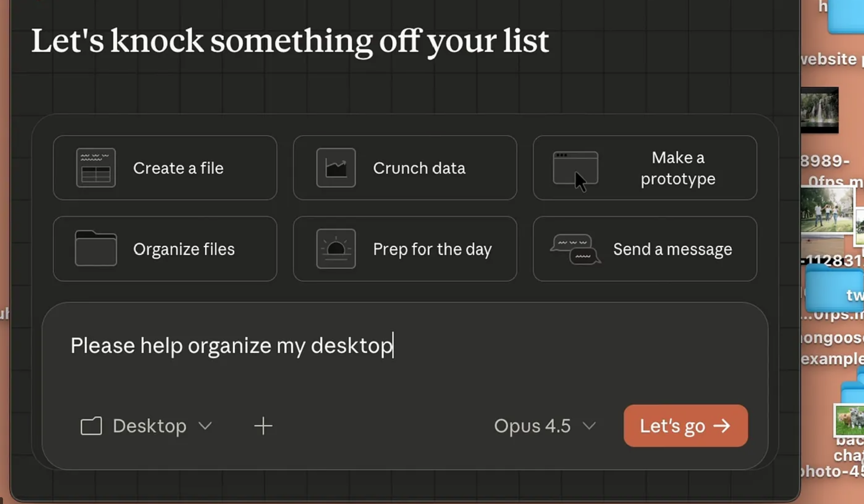Click the website file label on desktop

[x=831, y=59]
